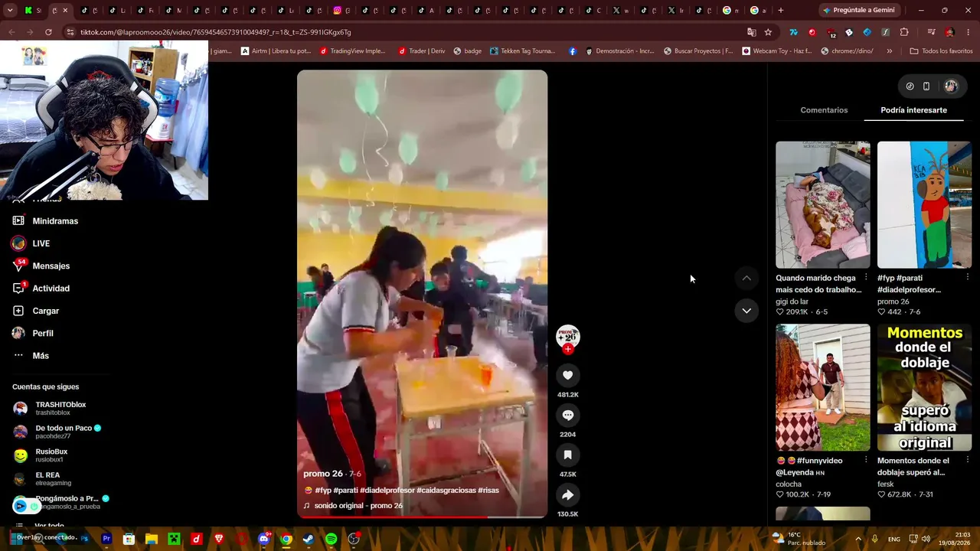Open the OBS icon on the taskbar

pos(353,539)
